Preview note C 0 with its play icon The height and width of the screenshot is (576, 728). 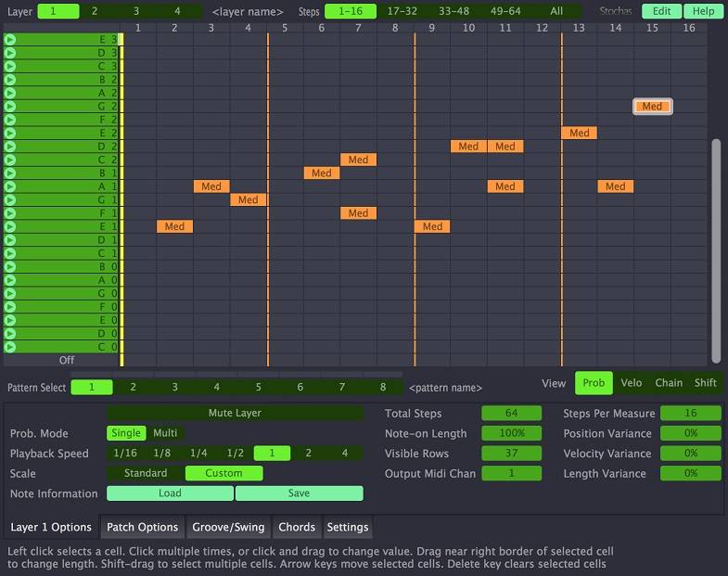pos(10,347)
